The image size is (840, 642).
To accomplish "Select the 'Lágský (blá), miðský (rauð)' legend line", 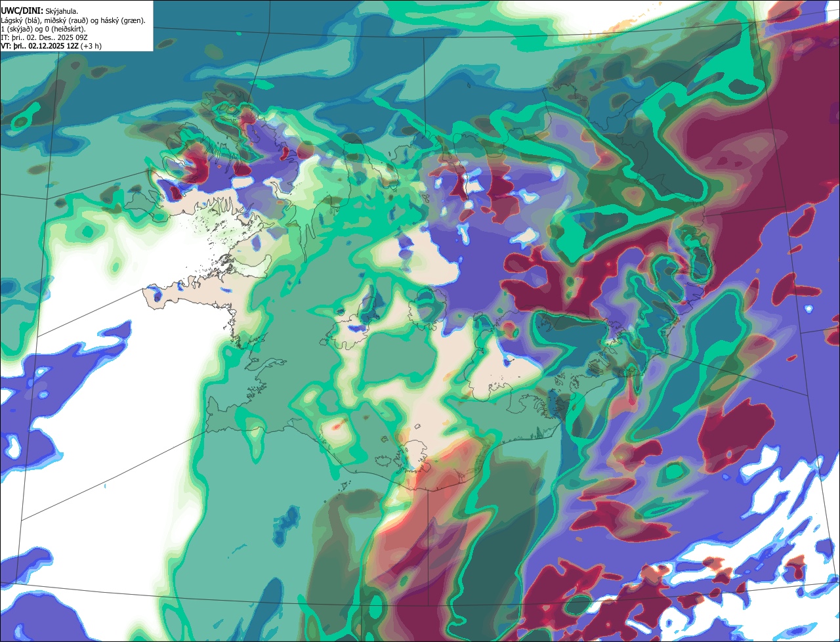I will point(73,20).
